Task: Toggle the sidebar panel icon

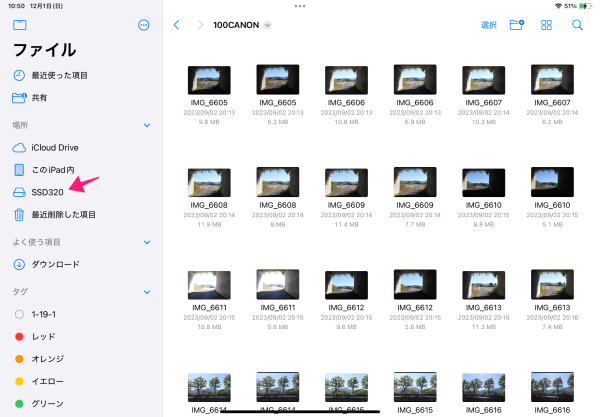Action: click(19, 24)
